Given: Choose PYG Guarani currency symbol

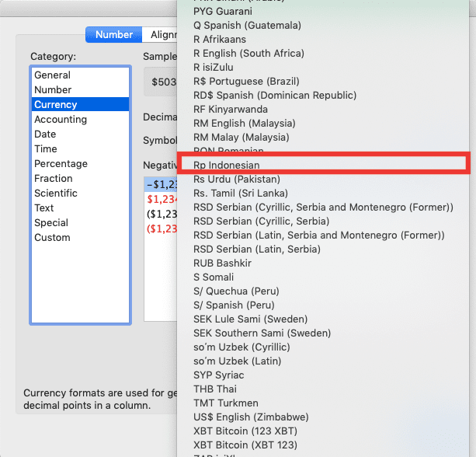Looking at the screenshot, I should tap(323, 11).
